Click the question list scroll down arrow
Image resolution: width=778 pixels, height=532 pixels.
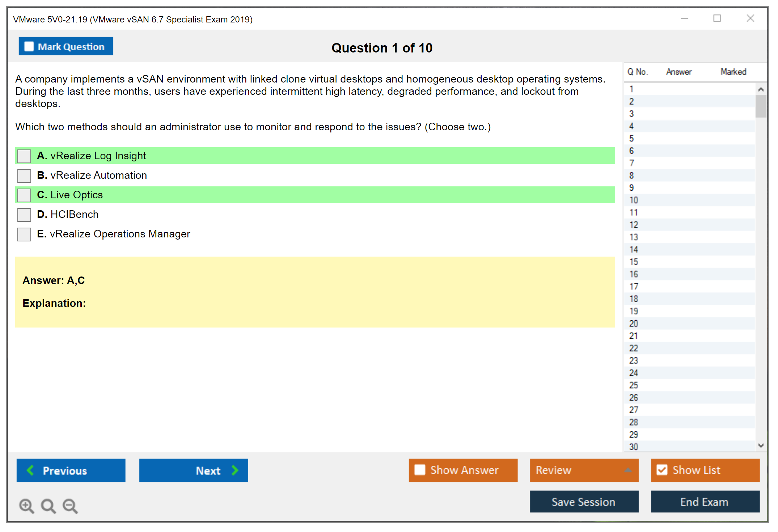tap(761, 446)
